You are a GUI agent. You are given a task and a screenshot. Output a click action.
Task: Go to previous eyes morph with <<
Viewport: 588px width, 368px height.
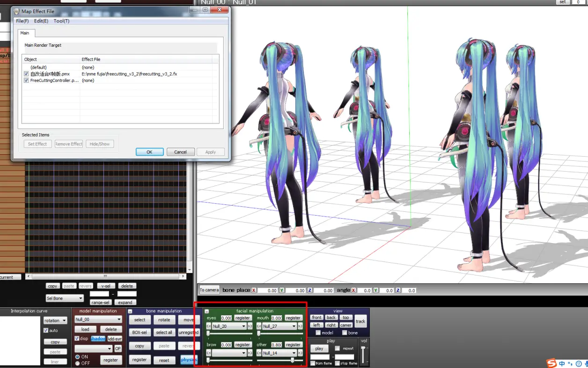tap(209, 326)
